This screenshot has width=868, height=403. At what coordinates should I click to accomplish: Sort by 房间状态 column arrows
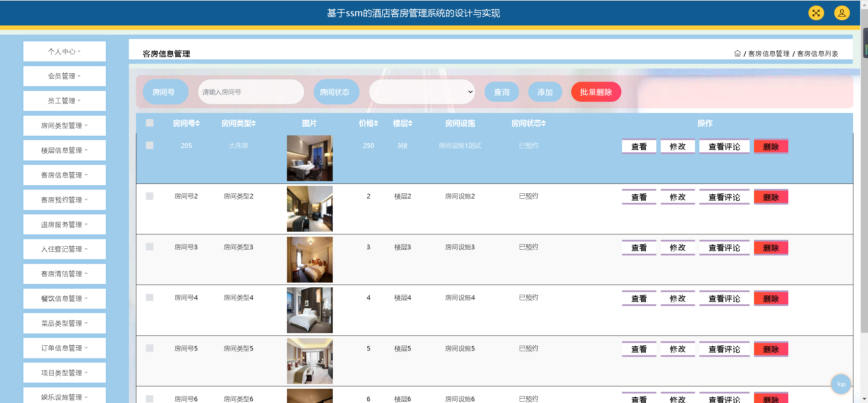click(543, 123)
